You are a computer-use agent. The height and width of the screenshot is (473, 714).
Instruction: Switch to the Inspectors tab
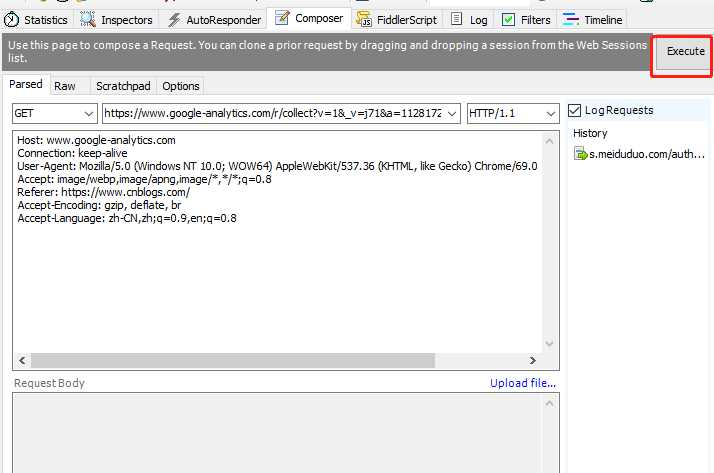[117, 20]
